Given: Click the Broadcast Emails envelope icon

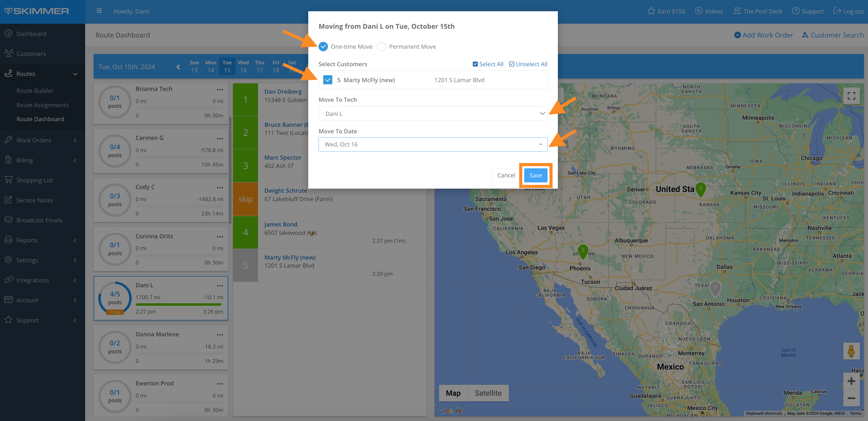Looking at the screenshot, I should coord(8,220).
